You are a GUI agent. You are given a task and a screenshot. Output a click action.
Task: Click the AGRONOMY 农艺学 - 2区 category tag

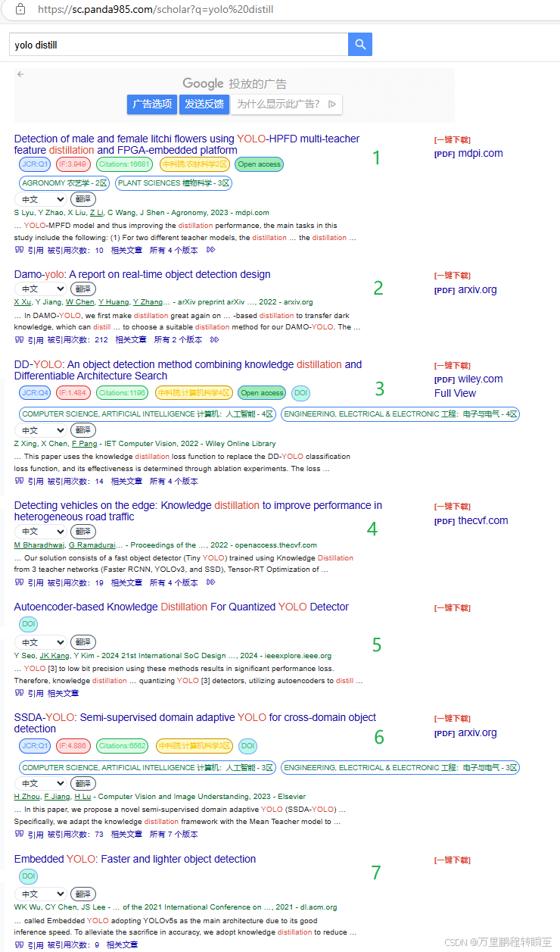coord(64,183)
